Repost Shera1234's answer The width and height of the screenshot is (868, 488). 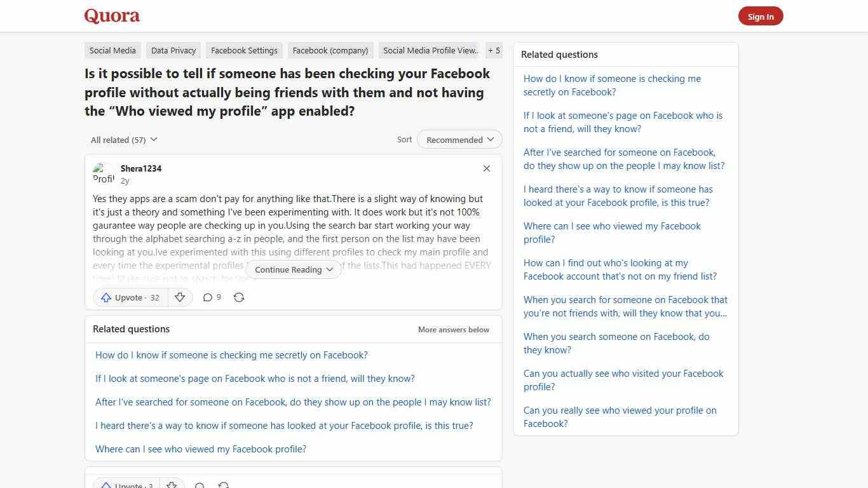239,297
